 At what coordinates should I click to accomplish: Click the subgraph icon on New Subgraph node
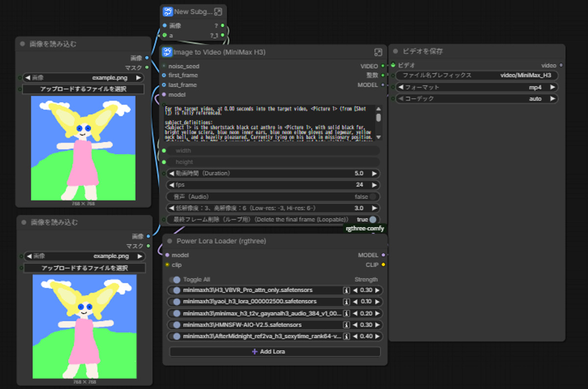(168, 12)
